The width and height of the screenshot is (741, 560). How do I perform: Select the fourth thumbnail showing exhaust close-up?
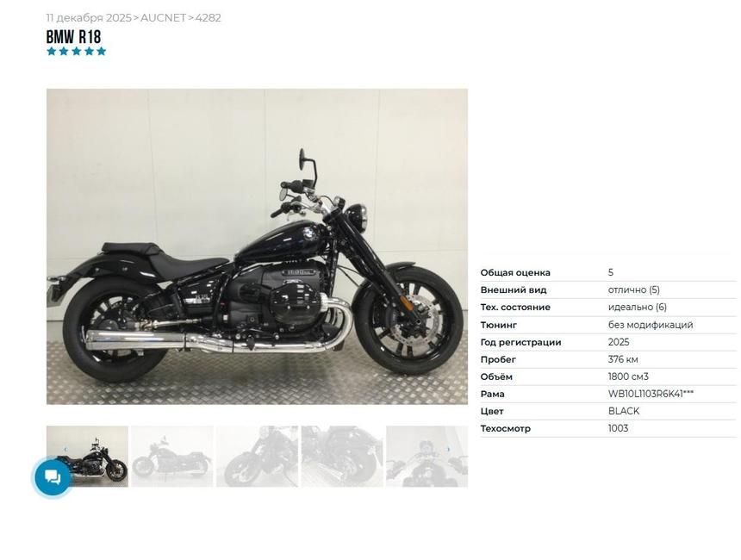(342, 457)
